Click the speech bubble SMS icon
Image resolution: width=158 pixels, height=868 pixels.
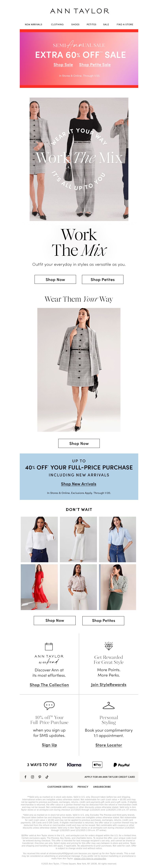point(49,705)
